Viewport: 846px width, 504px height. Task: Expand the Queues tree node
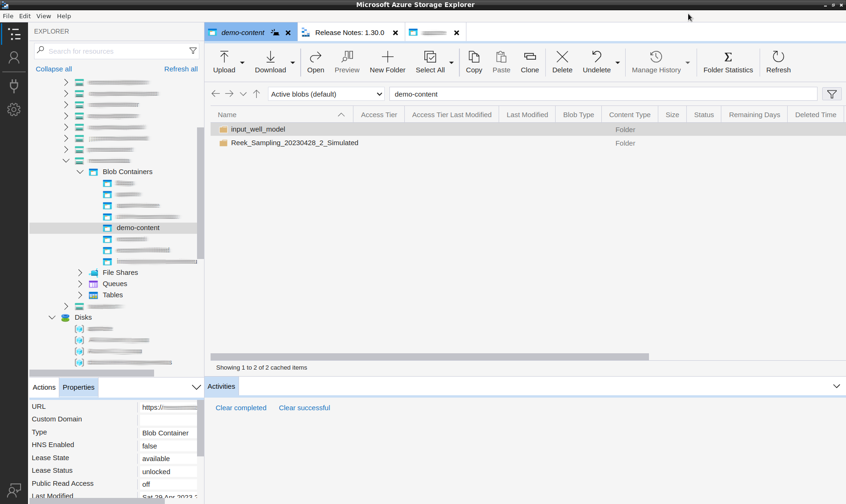tap(80, 284)
